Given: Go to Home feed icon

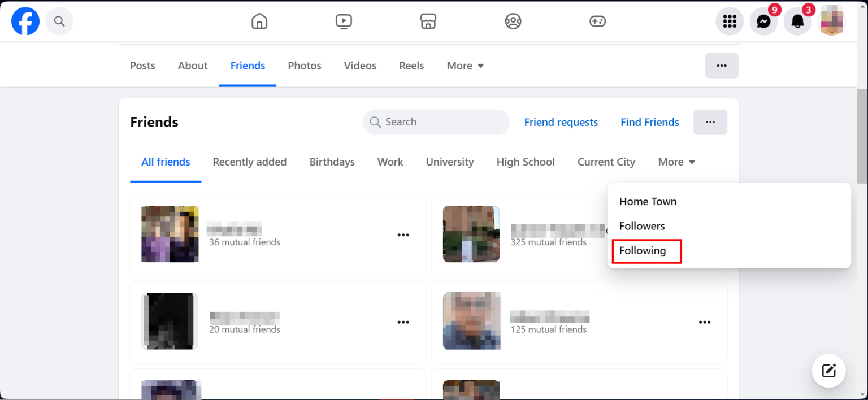Looking at the screenshot, I should pyautogui.click(x=259, y=21).
